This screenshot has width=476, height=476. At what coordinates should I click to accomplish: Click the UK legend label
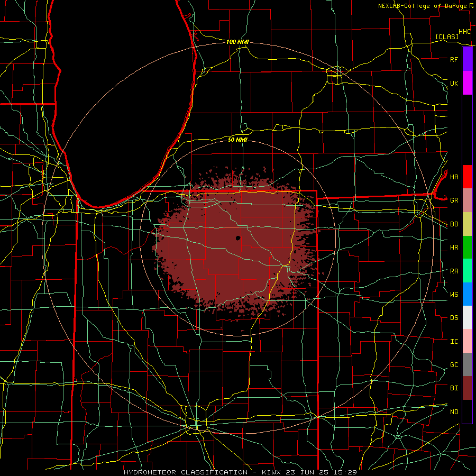[x=454, y=83]
